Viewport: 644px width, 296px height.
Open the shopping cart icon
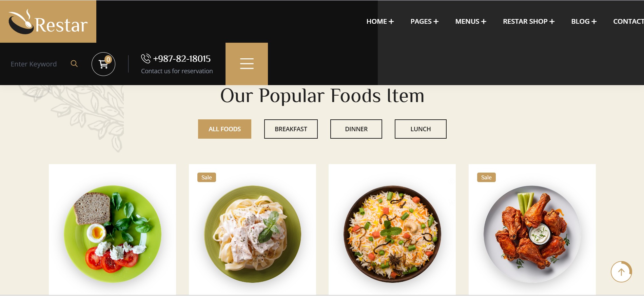point(103,64)
